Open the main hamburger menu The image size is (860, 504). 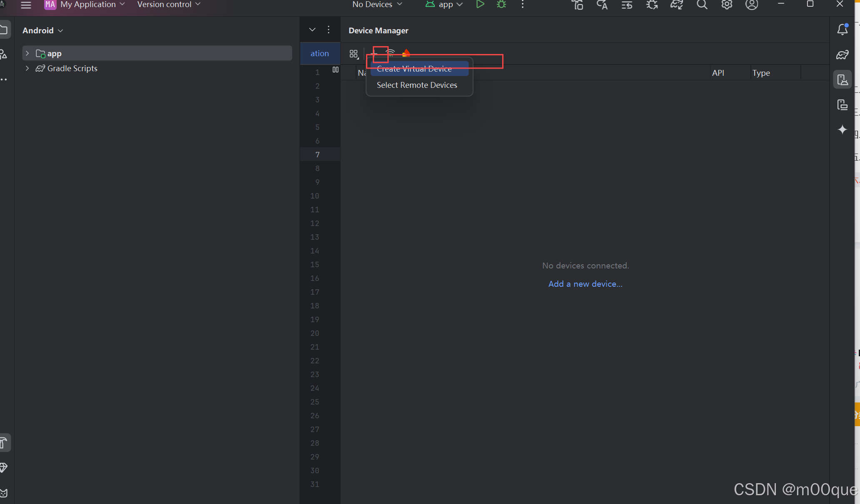(25, 5)
